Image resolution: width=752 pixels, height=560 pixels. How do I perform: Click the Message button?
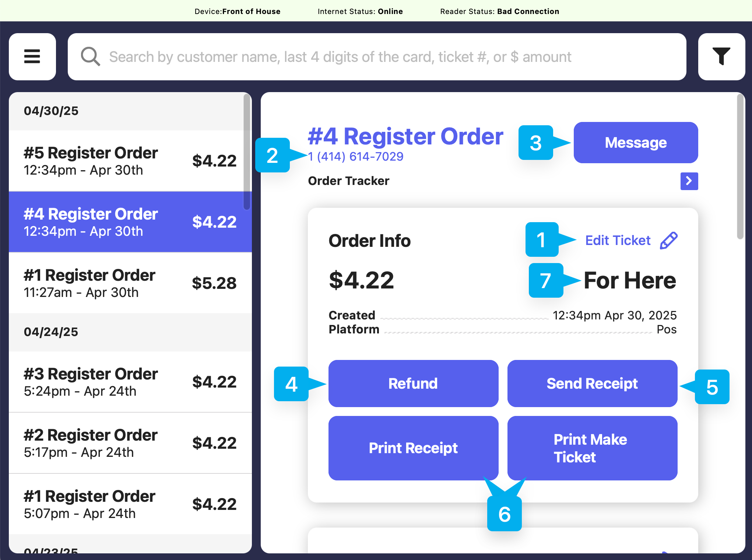click(635, 143)
